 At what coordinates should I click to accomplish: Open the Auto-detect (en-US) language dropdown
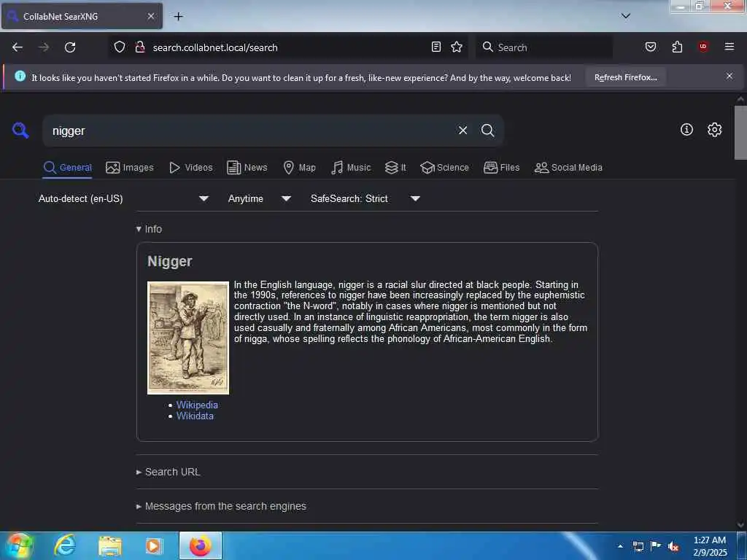(123, 198)
